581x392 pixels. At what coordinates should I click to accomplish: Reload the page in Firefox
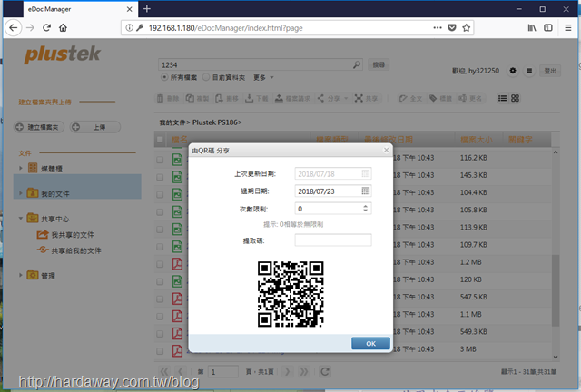click(x=46, y=28)
